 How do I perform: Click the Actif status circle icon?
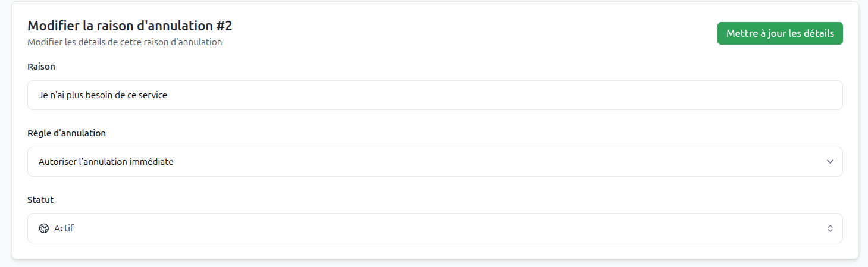click(43, 228)
